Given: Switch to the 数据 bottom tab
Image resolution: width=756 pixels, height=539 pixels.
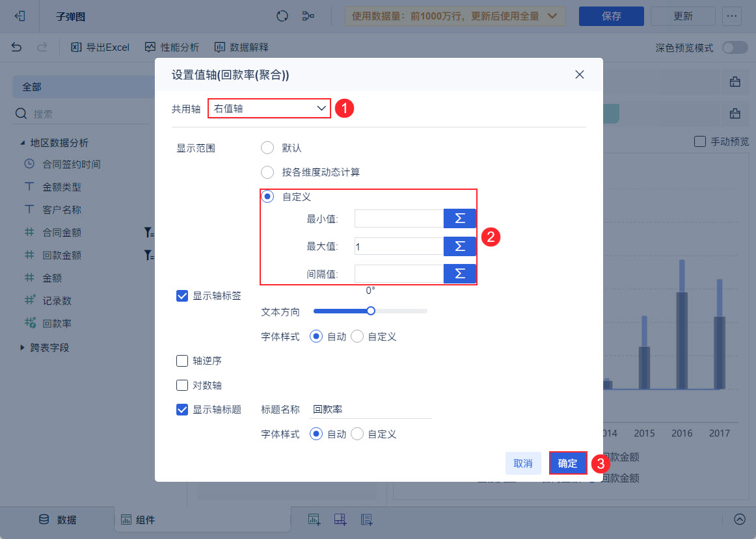Looking at the screenshot, I should pyautogui.click(x=57, y=519).
